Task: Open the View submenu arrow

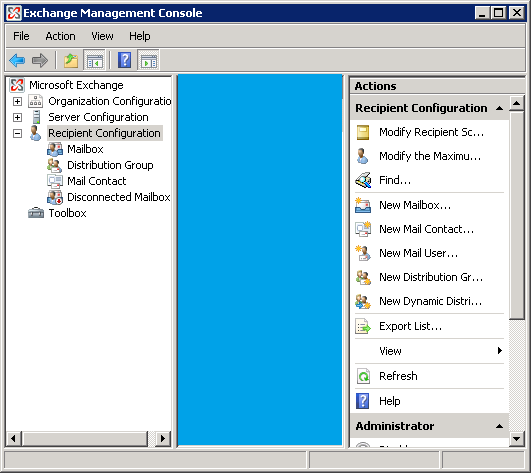Action: point(500,351)
